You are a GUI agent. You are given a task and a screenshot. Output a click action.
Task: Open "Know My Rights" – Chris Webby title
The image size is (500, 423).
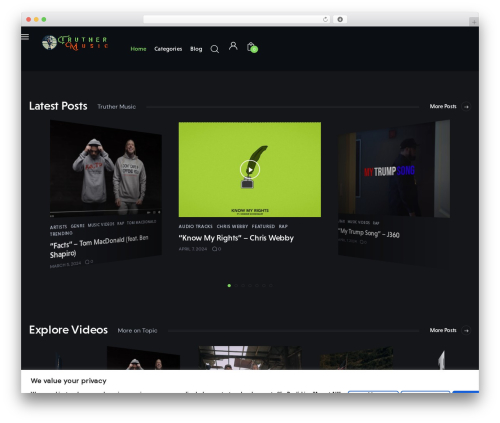236,238
